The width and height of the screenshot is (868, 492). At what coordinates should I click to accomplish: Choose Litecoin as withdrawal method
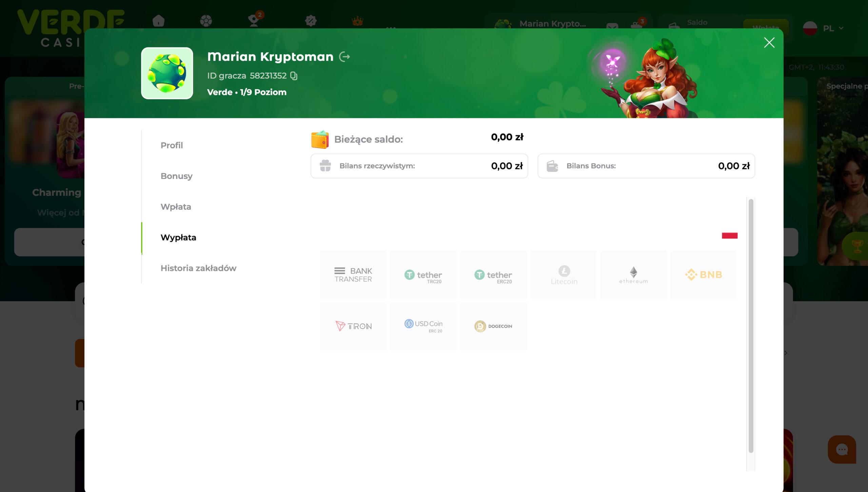(564, 275)
